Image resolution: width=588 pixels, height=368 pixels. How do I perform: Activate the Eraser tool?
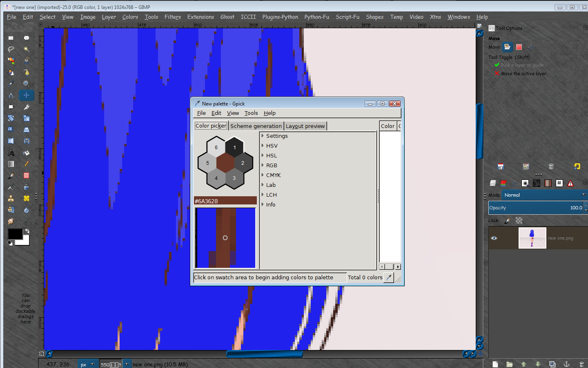(26, 175)
